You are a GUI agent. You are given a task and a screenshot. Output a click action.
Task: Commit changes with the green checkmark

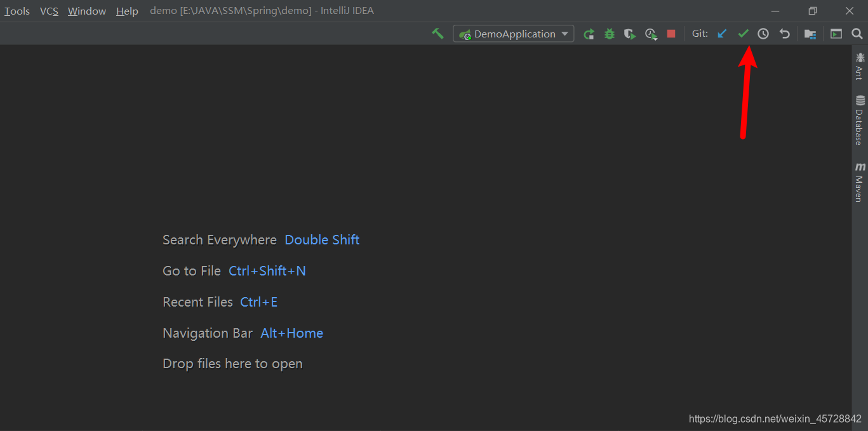743,34
